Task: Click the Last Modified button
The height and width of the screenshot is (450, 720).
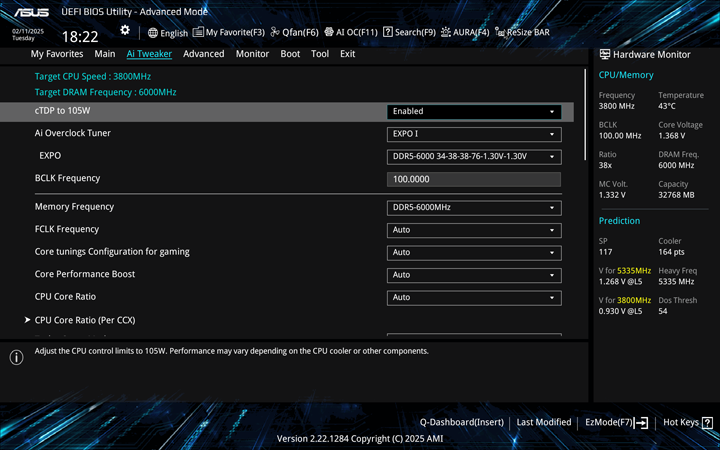Action: point(543,423)
